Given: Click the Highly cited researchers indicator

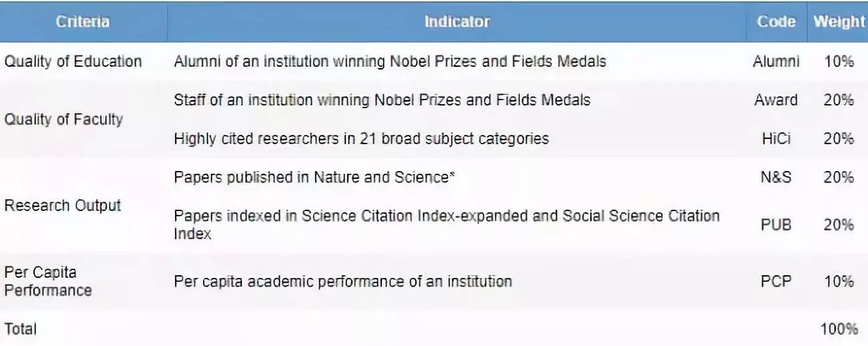Looking at the screenshot, I should [361, 139].
